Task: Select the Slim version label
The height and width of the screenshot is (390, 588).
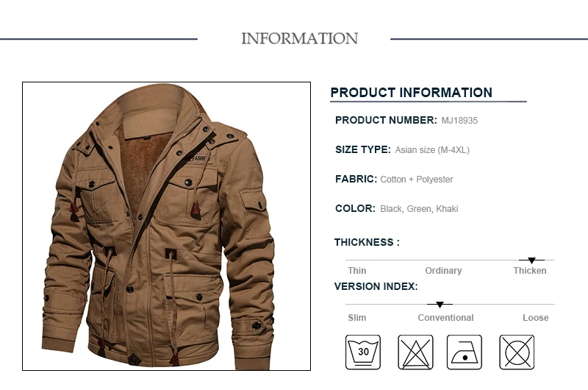Action: point(356,318)
